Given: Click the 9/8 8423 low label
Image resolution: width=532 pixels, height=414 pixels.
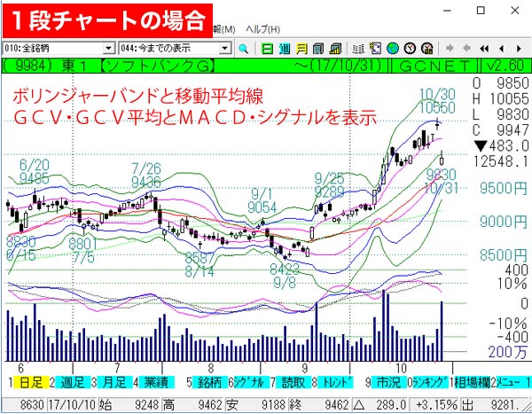Looking at the screenshot, I should pyautogui.click(x=285, y=276).
